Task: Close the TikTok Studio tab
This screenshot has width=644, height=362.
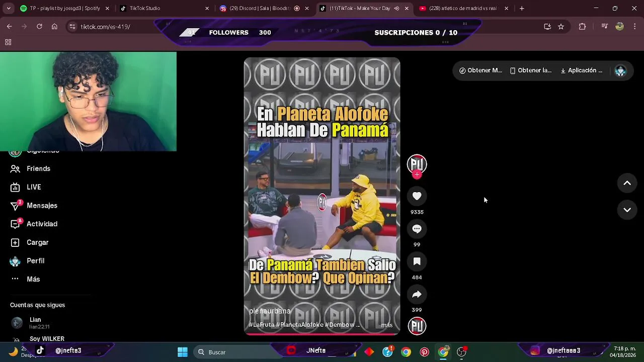Action: (207, 9)
